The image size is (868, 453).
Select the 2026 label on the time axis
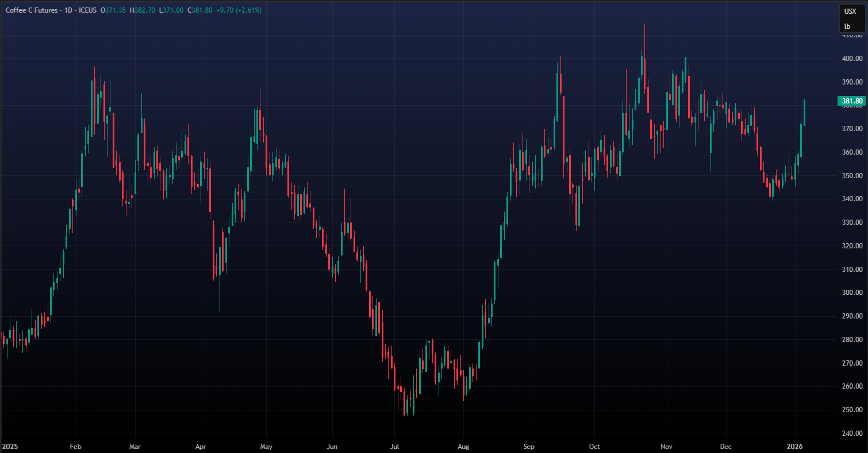[795, 446]
